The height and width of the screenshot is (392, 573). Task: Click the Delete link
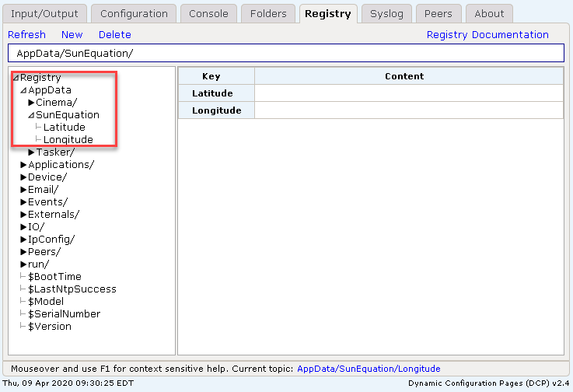pyautogui.click(x=115, y=35)
